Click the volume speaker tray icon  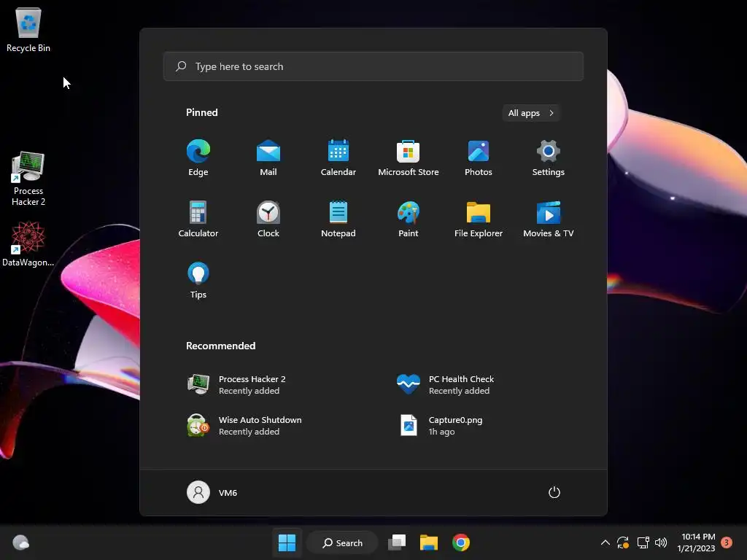661,542
